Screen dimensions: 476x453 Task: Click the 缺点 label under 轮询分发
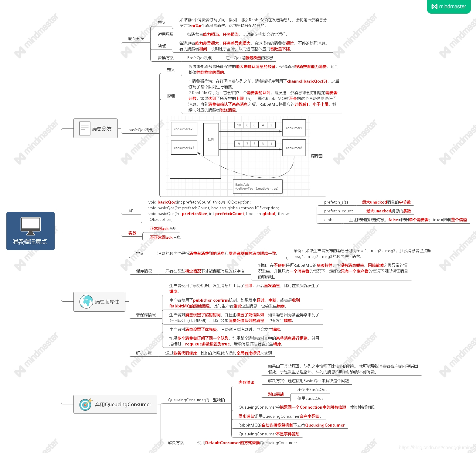point(162,46)
